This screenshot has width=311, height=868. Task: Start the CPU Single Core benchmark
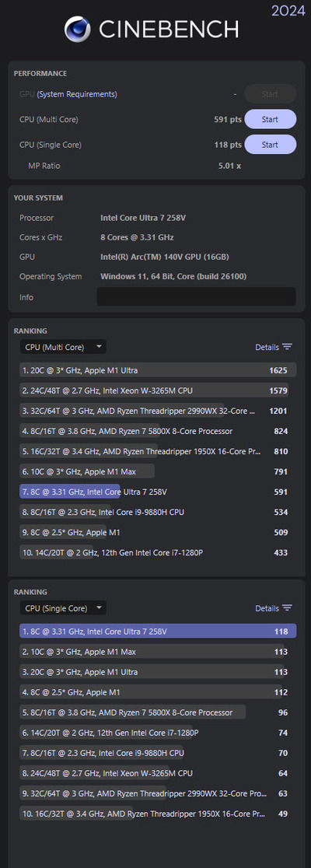[x=270, y=145]
